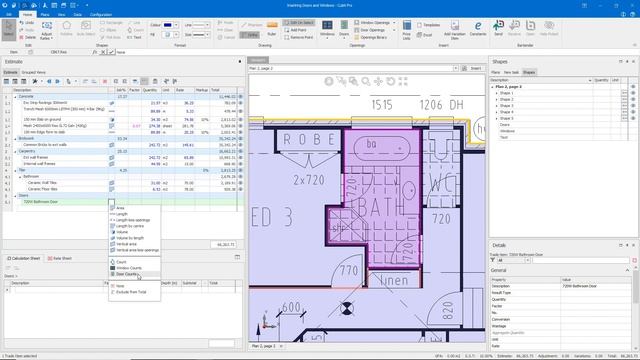Click the Add Point tool

point(295,30)
